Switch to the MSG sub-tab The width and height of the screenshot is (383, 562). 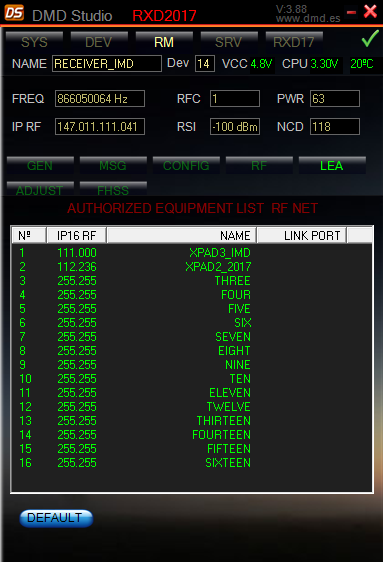pos(113,166)
